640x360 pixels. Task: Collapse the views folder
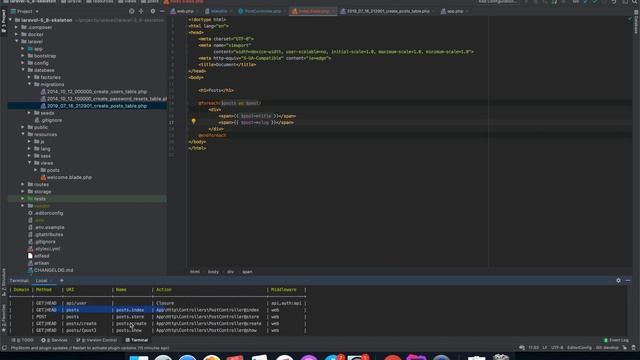[x=29, y=163]
